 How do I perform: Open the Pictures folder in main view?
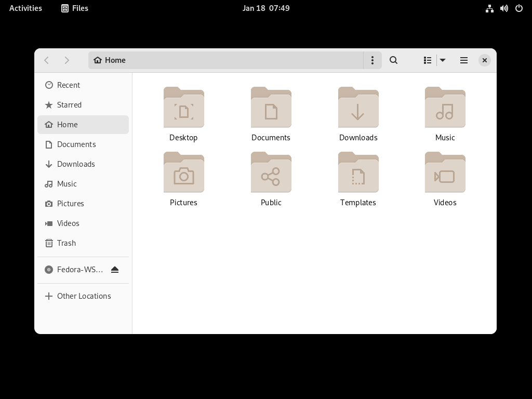pyautogui.click(x=183, y=172)
